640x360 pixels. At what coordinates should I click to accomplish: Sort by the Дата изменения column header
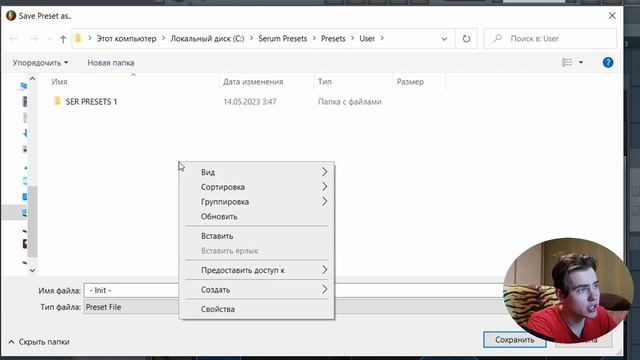(x=253, y=82)
